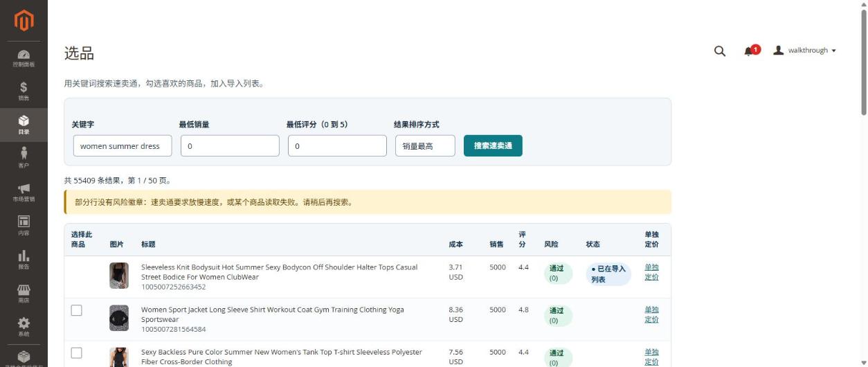Click the 风险 risk column header
Screen dimensions: 868x367
[551, 244]
